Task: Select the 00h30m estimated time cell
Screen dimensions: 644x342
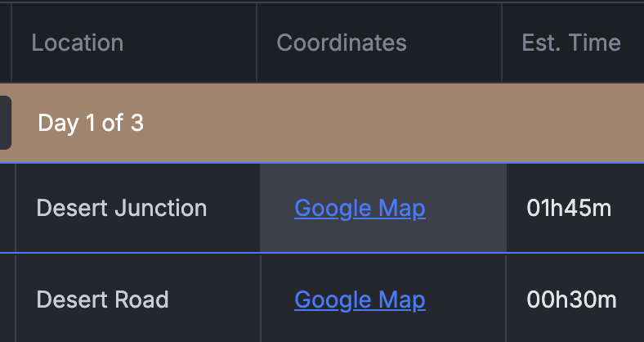Action: pos(575,299)
